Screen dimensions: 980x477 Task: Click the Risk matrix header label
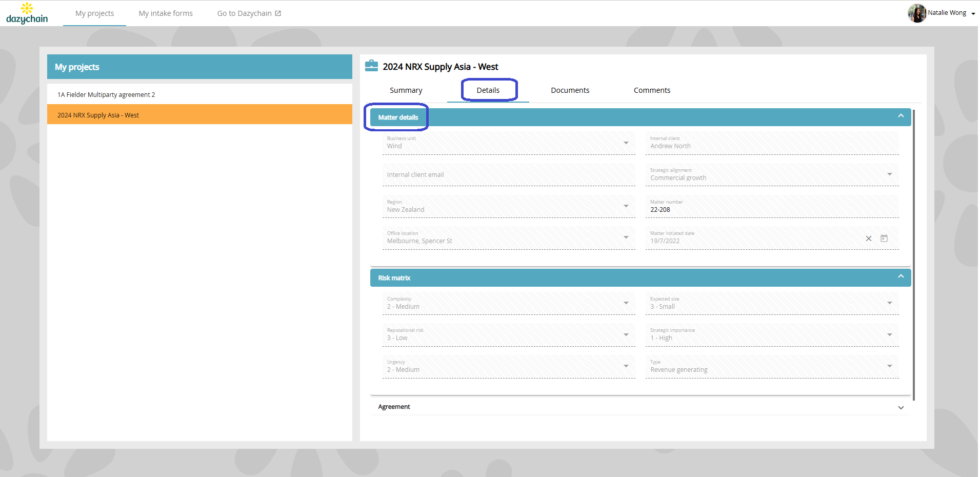click(394, 278)
